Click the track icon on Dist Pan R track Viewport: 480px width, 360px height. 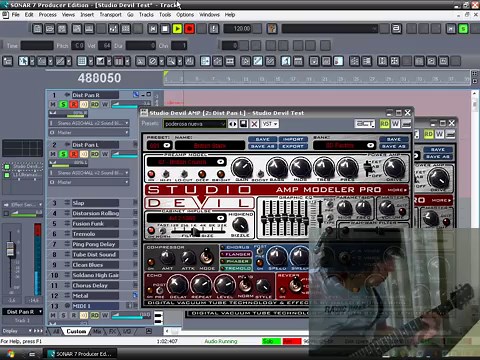[x=67, y=95]
